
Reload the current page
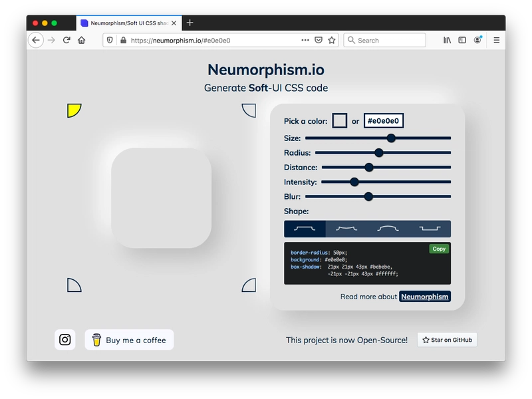[x=66, y=41]
